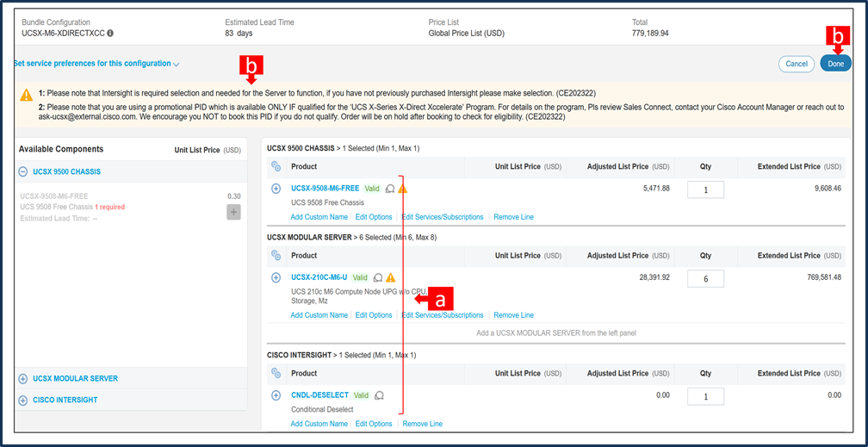Click the greyed plus button for UCSX-9508-M6-FREE
Viewport: 868px width, 447px height.
pos(233,212)
